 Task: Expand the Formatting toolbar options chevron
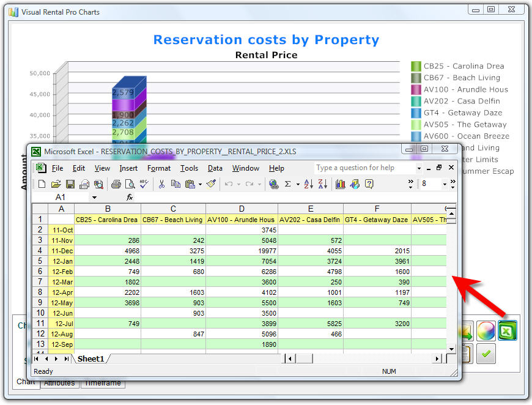pyautogui.click(x=453, y=184)
